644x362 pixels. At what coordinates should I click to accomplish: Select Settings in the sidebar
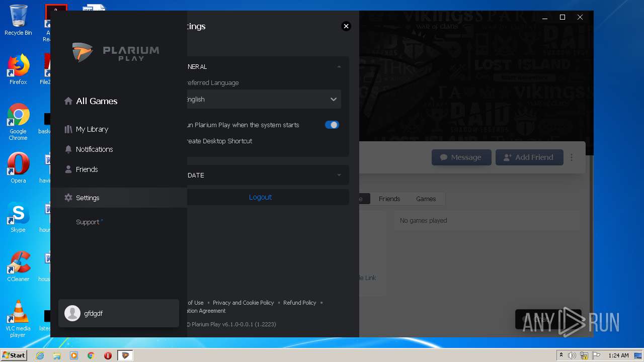[x=119, y=198]
